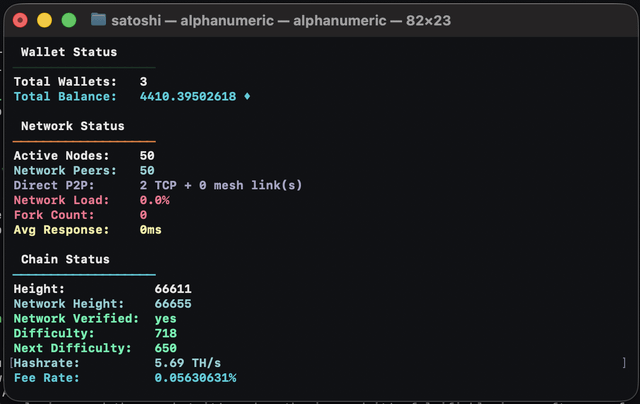Click the 'Active Nodes:' label
The image size is (640, 404).
point(62,156)
